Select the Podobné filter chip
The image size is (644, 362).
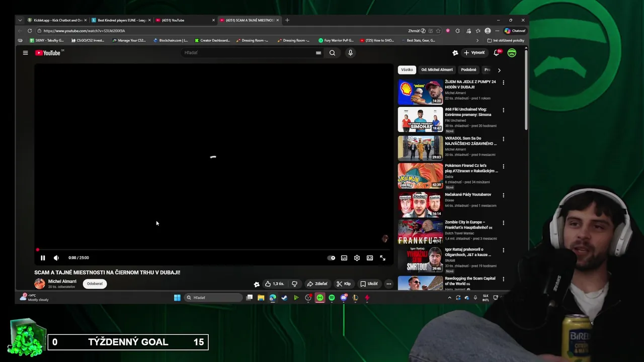tap(468, 70)
